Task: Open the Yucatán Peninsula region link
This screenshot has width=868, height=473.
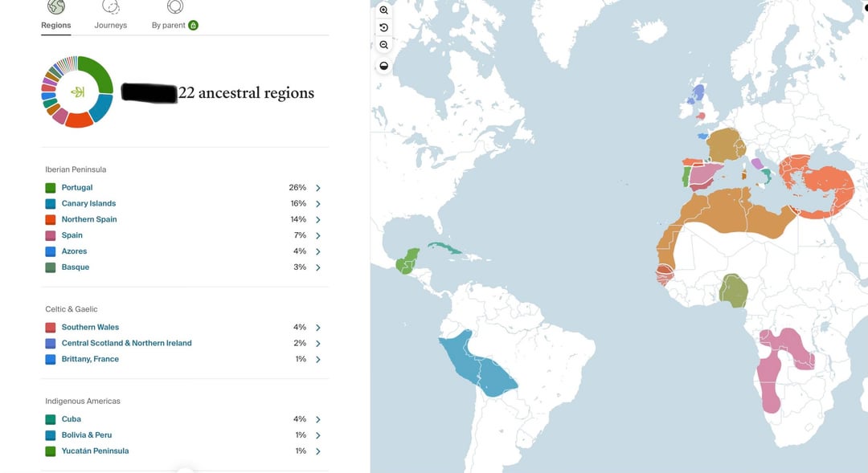Action: coord(95,451)
